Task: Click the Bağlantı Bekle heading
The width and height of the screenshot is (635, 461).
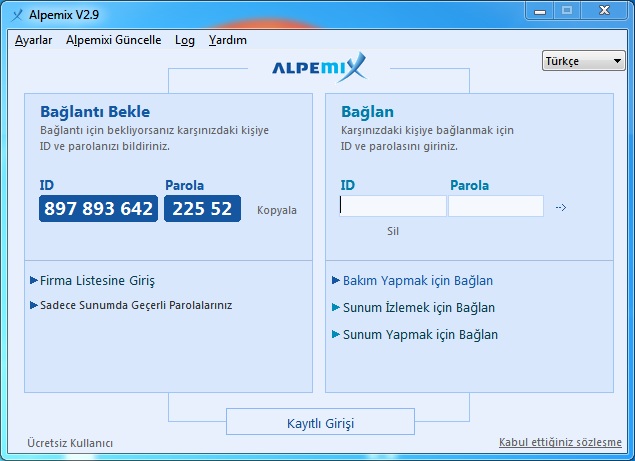Action: [95, 111]
